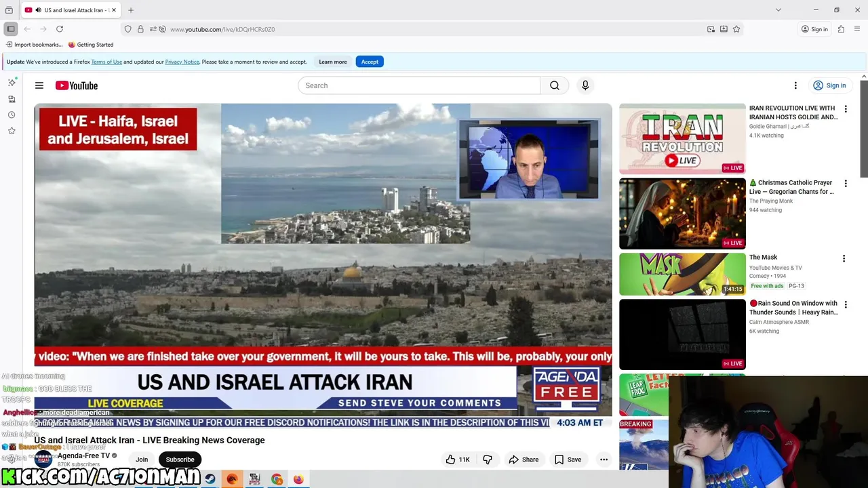Click the Goldie Ghamari channel name
The image size is (868, 488).
tap(779, 127)
